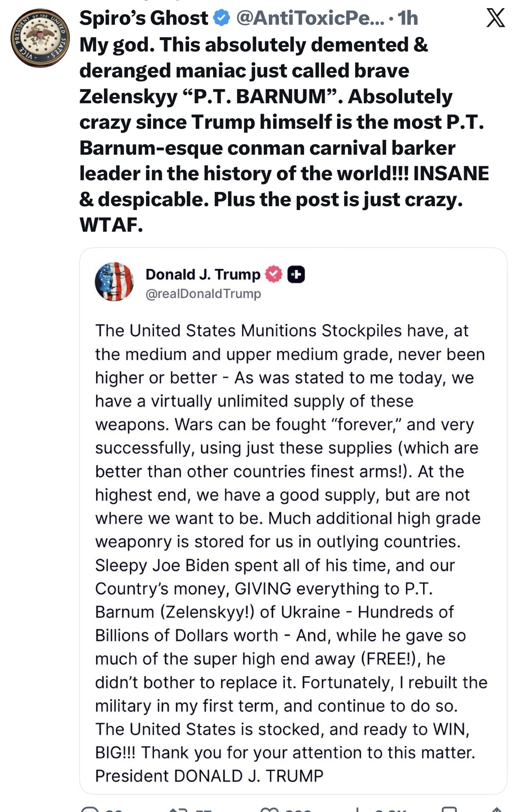Click blue verified badge beside Spiro's Ghost
The image size is (518, 812).
tap(221, 18)
